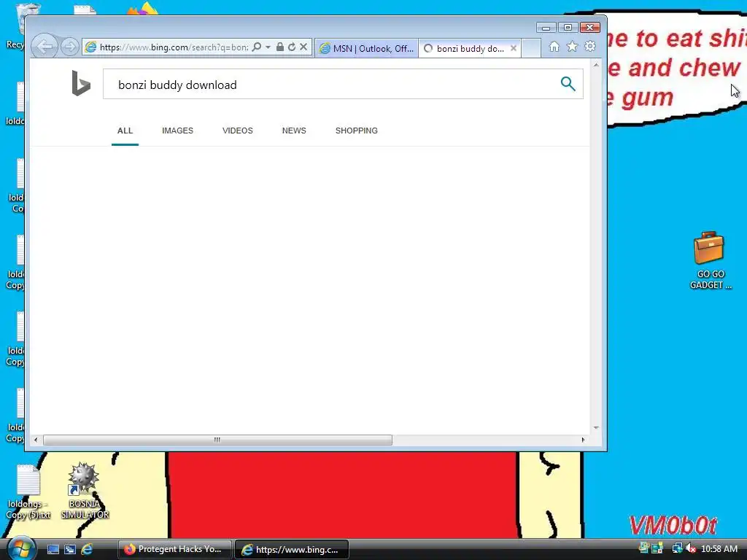Click the Bing logo
This screenshot has height=560, width=747.
[81, 83]
